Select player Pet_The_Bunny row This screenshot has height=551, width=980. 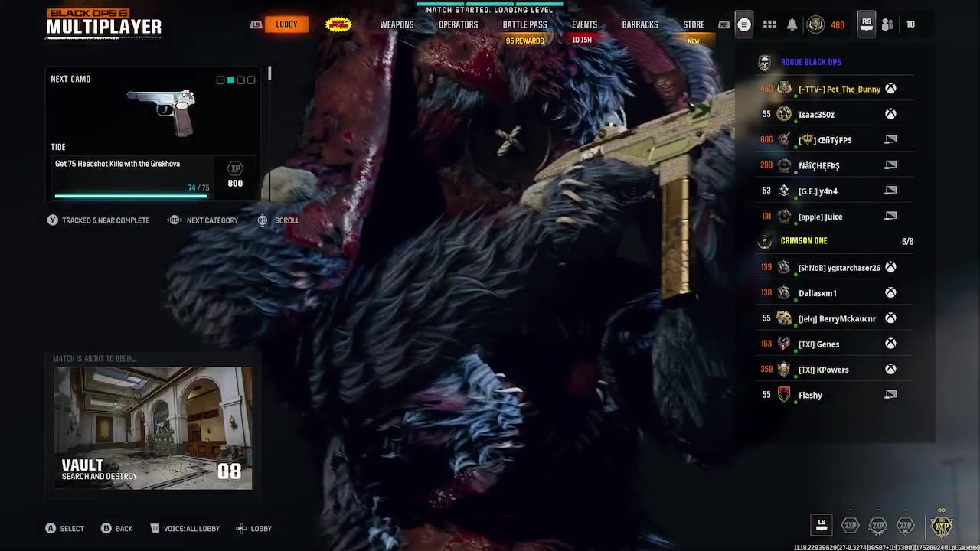coord(834,89)
